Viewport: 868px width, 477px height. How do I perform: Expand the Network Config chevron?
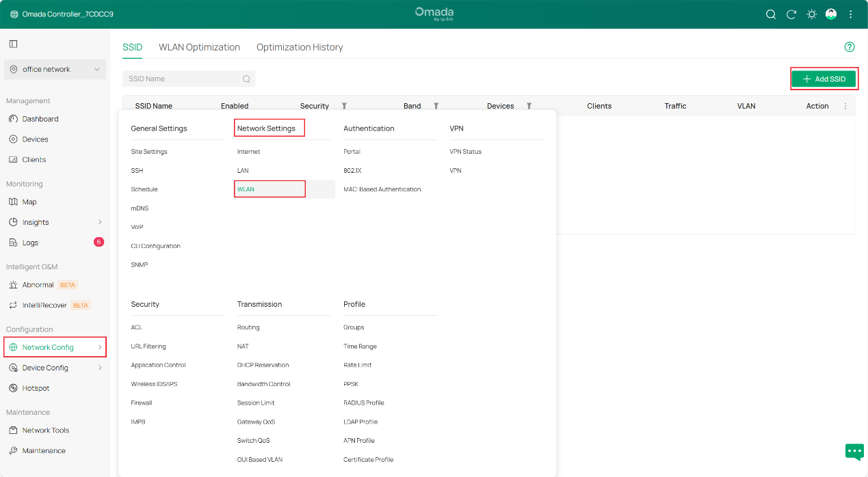point(100,347)
